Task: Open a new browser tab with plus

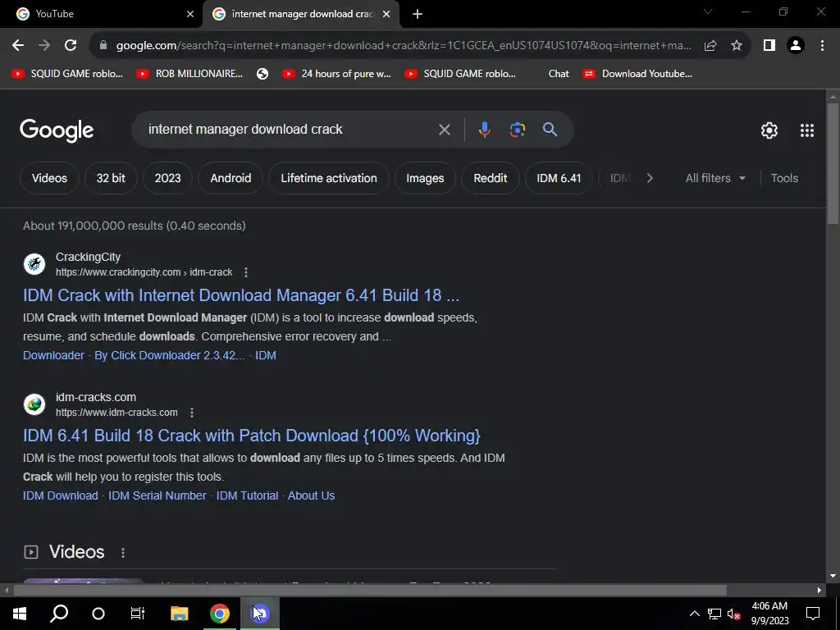Action: click(418, 15)
